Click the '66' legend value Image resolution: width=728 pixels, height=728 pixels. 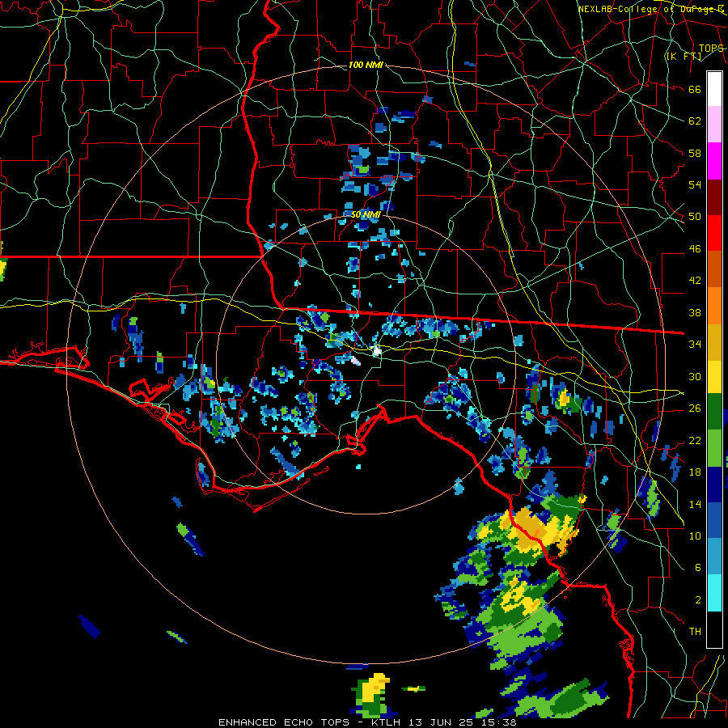tap(695, 89)
